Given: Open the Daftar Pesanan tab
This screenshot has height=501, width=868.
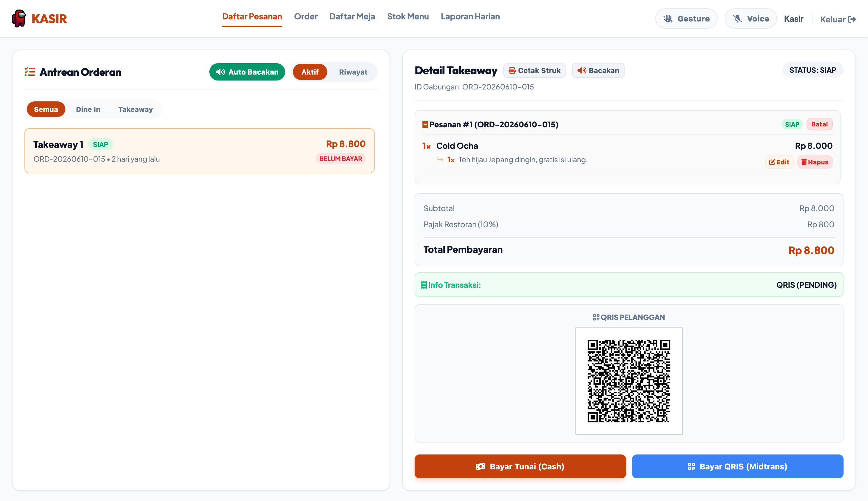Looking at the screenshot, I should tap(252, 16).
